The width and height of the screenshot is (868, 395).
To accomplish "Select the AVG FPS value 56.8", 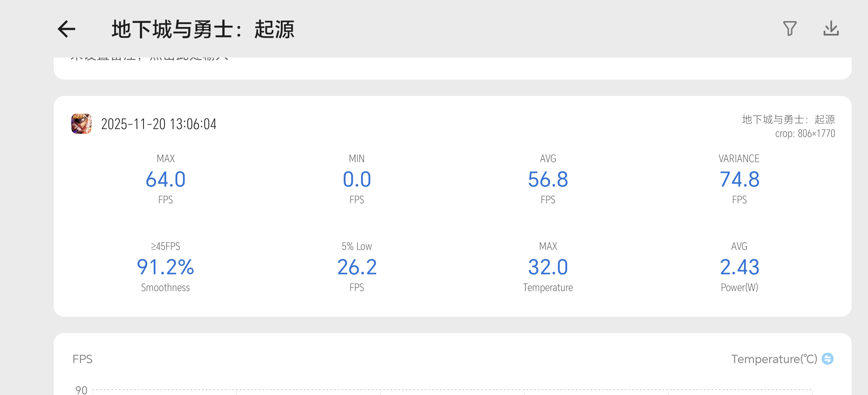I will [548, 179].
